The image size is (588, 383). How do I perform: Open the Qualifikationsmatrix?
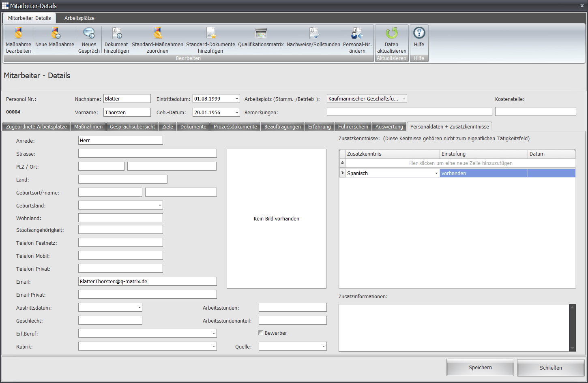pyautogui.click(x=261, y=34)
